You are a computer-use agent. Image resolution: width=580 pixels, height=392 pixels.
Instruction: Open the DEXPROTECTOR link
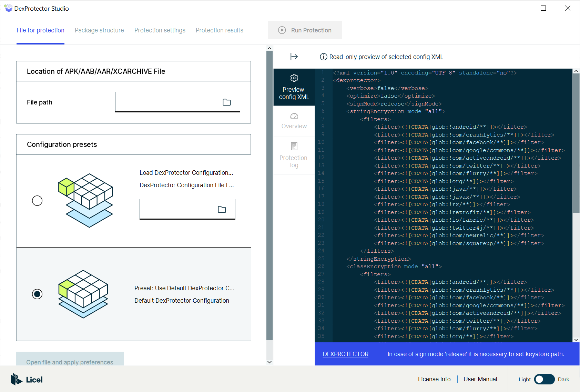coord(345,354)
